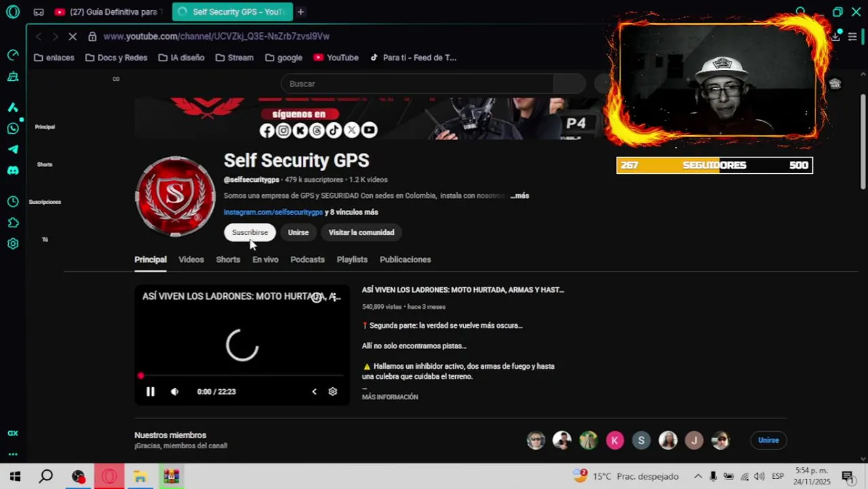Open WhatsApp in the Opera sidebar
The width and height of the screenshot is (868, 489).
tap(13, 128)
